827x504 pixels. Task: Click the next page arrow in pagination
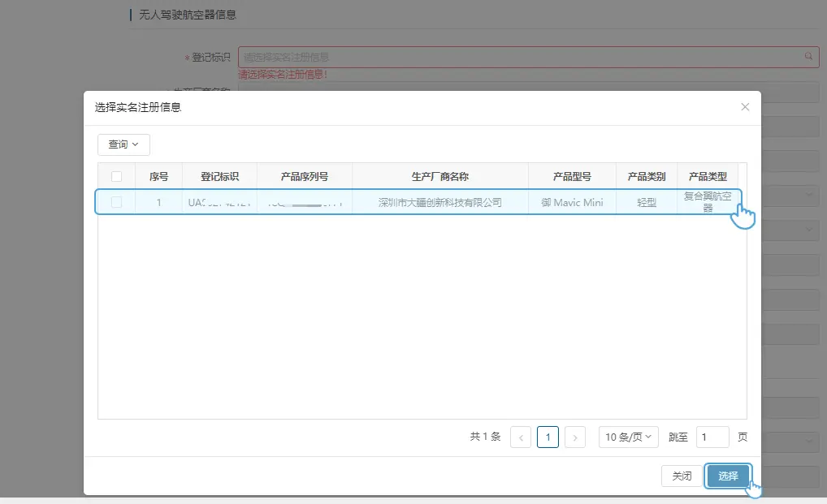(x=575, y=437)
